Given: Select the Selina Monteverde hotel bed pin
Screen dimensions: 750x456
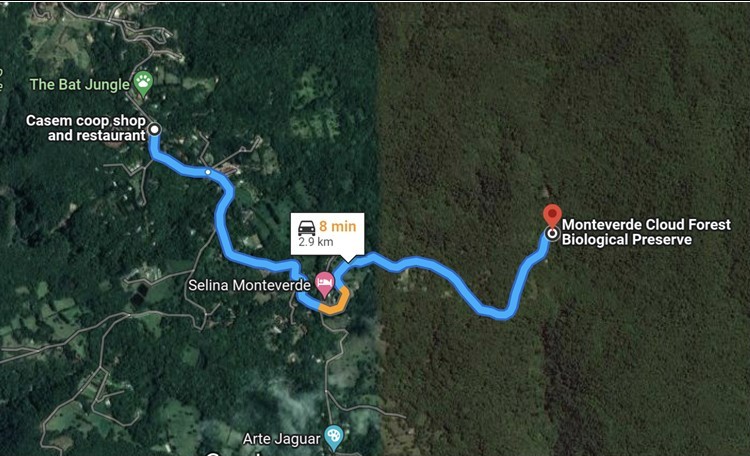Looking at the screenshot, I should (x=325, y=283).
